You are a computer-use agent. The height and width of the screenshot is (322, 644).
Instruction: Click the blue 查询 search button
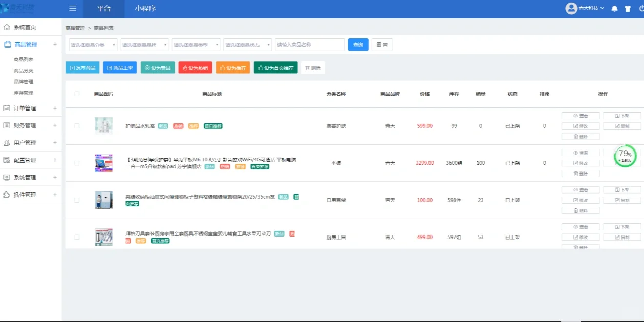358,45
